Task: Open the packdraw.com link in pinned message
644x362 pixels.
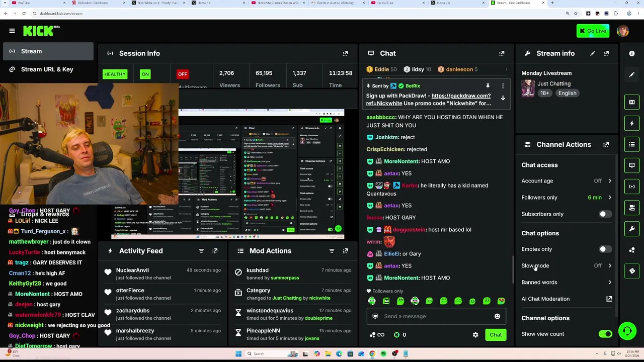Action: pyautogui.click(x=428, y=100)
